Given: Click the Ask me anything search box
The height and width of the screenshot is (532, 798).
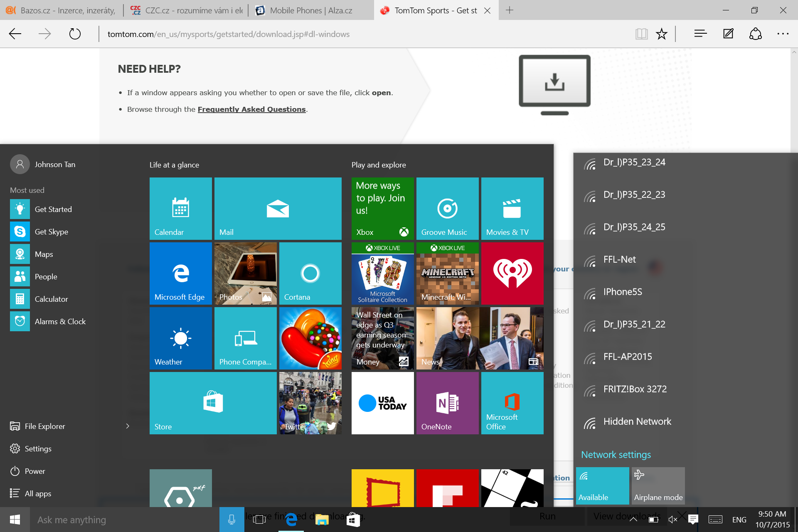Looking at the screenshot, I should (125, 520).
